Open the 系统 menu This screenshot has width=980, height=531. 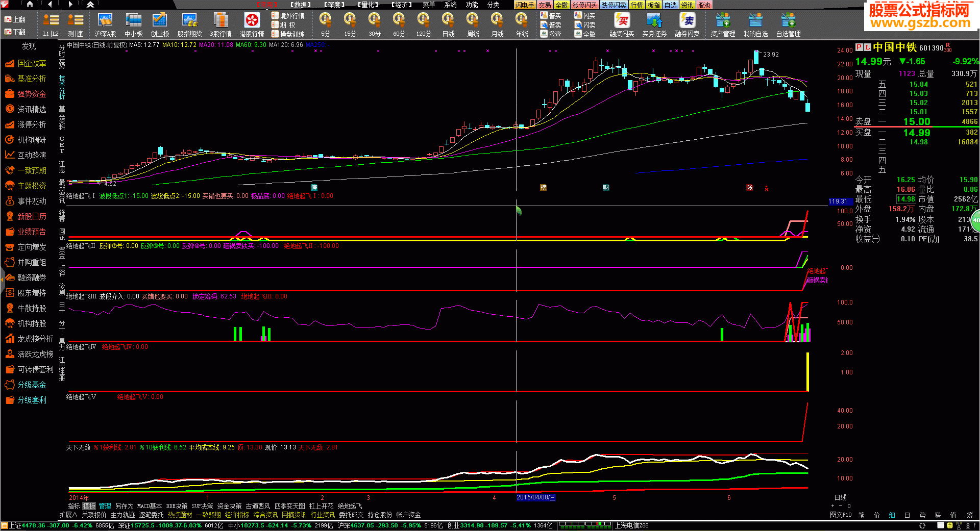tap(450, 5)
